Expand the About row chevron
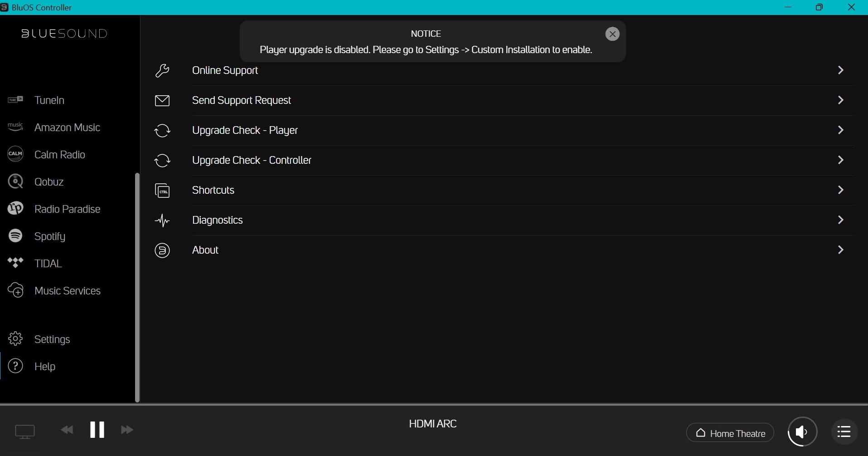This screenshot has height=456, width=868. (x=840, y=250)
